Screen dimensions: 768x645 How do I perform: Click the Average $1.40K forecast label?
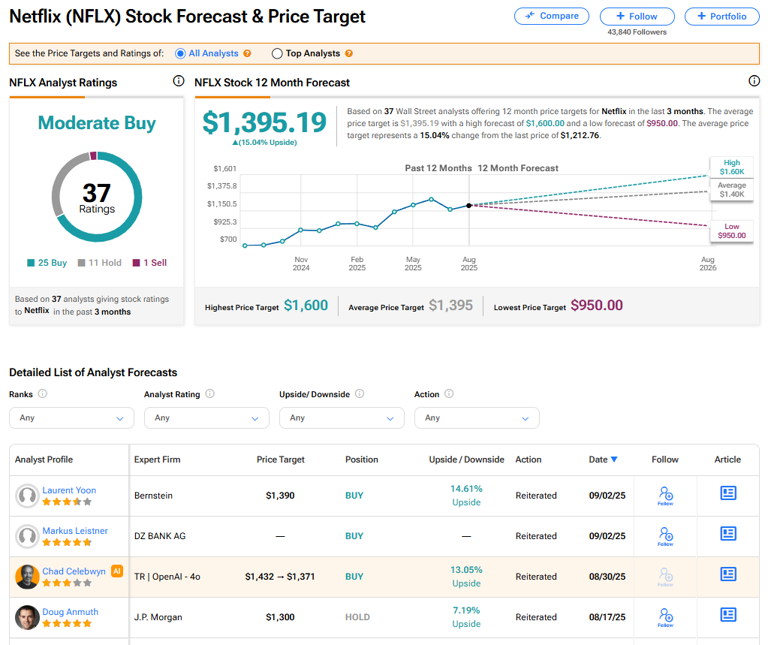click(x=732, y=190)
